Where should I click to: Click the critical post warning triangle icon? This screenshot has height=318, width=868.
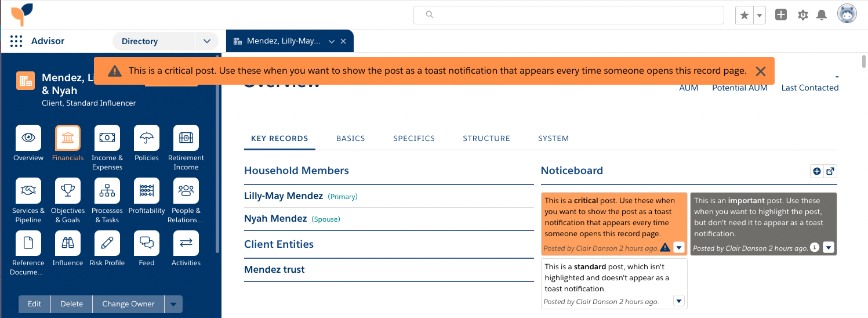point(665,248)
